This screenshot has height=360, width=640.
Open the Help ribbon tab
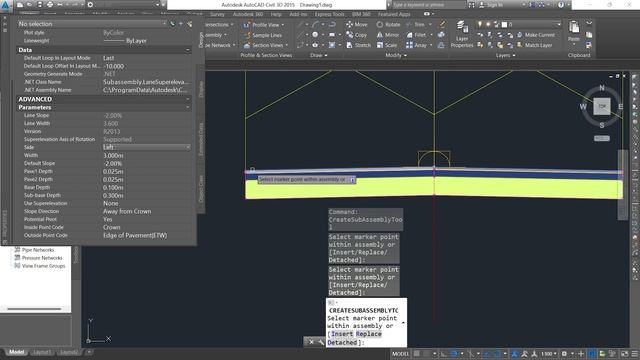coord(276,14)
